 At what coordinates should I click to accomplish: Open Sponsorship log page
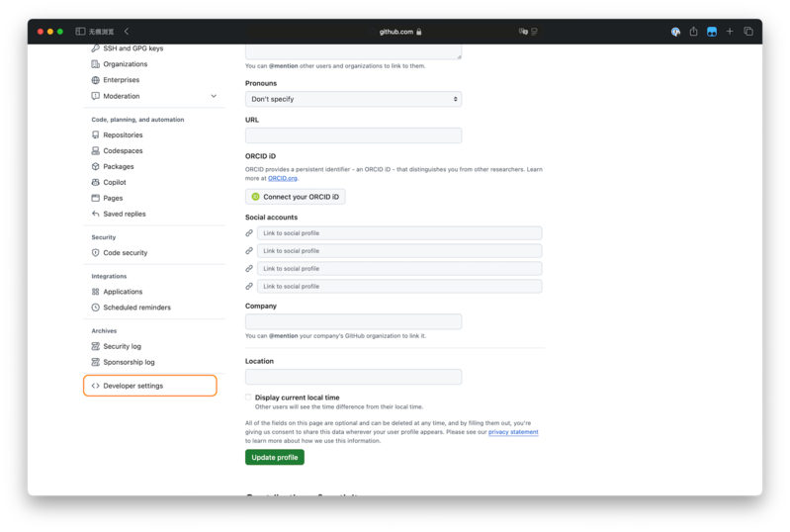coord(129,362)
